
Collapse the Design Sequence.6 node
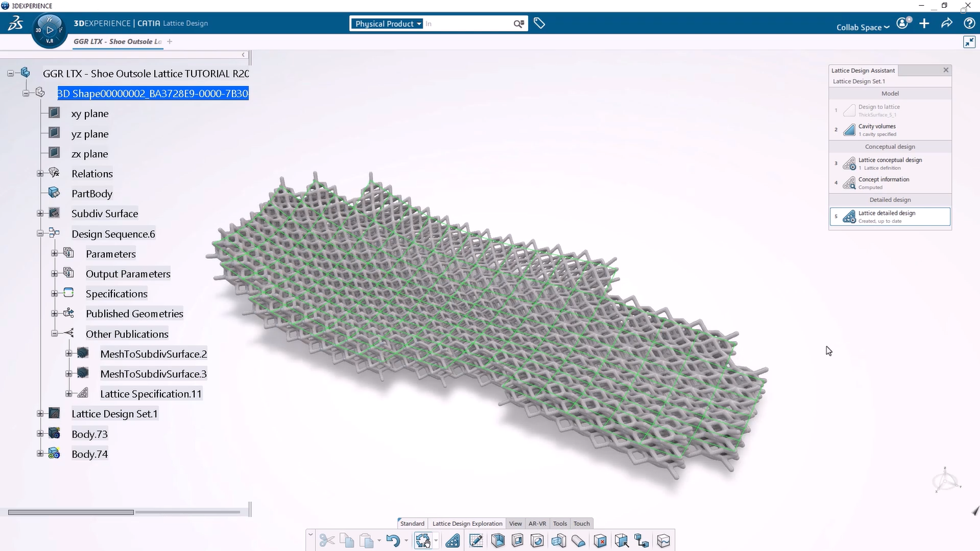click(40, 234)
